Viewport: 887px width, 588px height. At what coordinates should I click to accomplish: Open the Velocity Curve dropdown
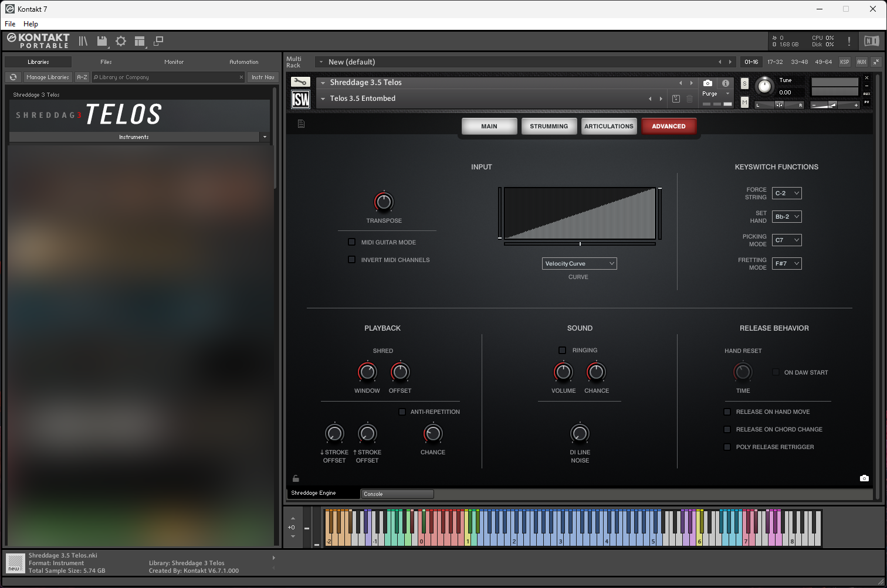pos(579,263)
